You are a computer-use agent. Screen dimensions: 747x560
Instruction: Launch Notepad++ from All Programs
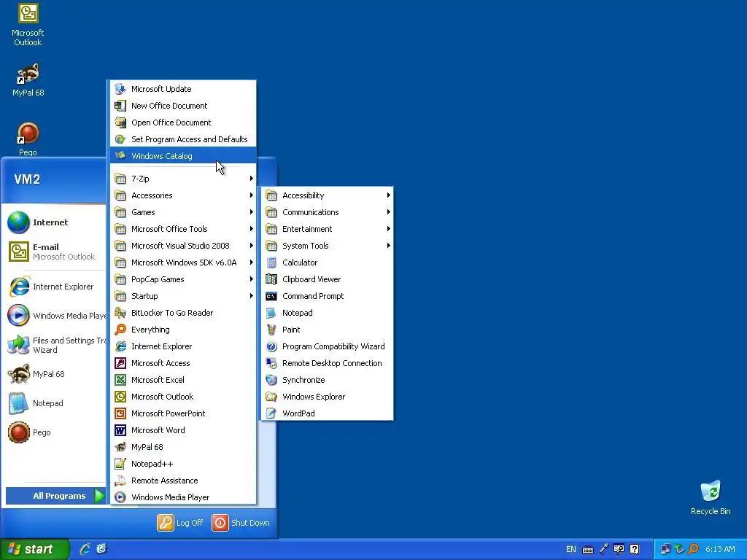(183, 463)
